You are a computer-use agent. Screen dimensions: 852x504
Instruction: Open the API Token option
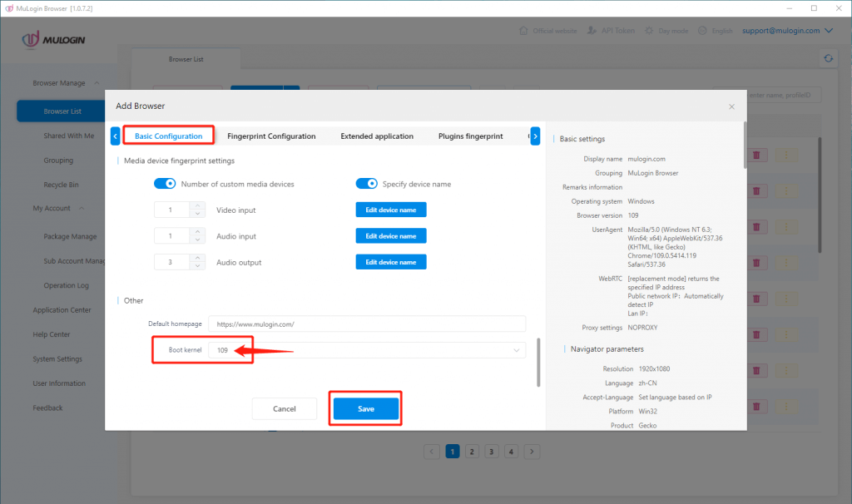(x=611, y=31)
